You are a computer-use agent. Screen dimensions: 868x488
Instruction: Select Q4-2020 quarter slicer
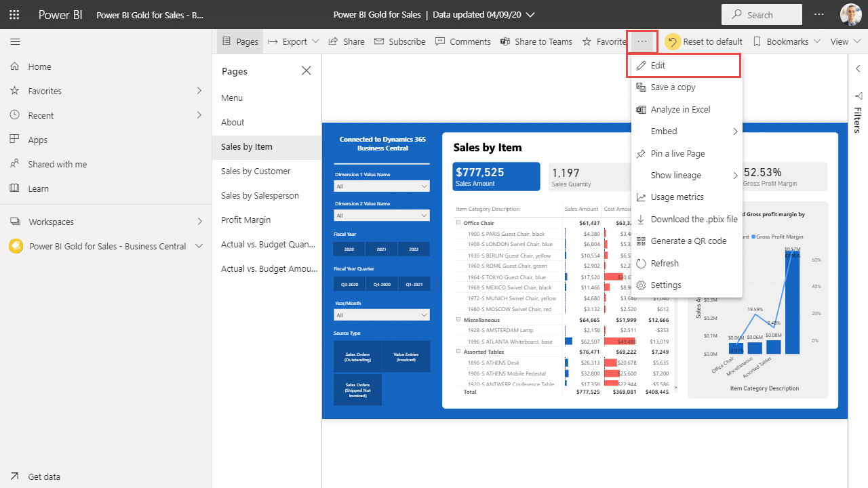pos(382,285)
